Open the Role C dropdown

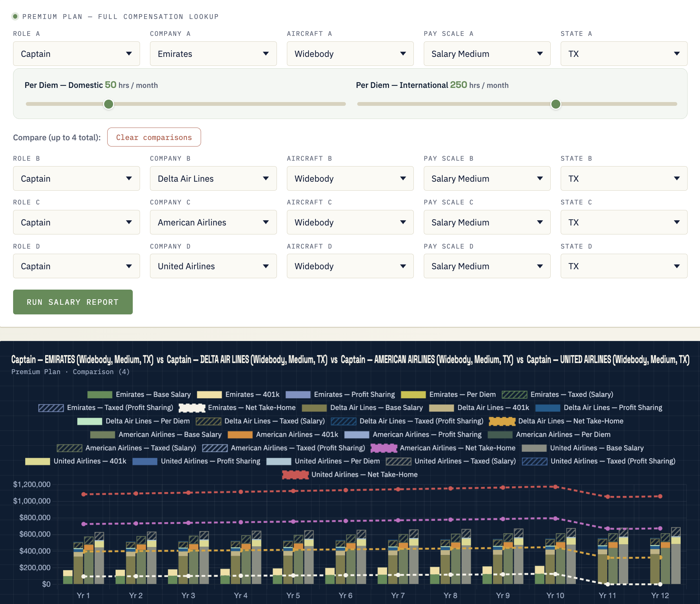click(x=77, y=222)
